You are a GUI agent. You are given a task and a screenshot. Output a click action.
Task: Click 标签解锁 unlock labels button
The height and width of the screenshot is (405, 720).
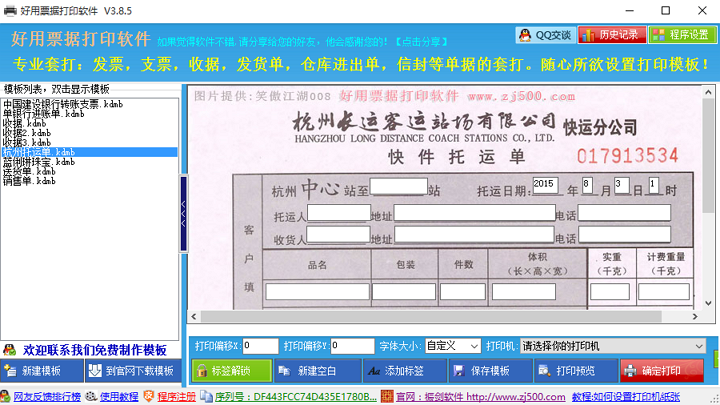(x=231, y=371)
